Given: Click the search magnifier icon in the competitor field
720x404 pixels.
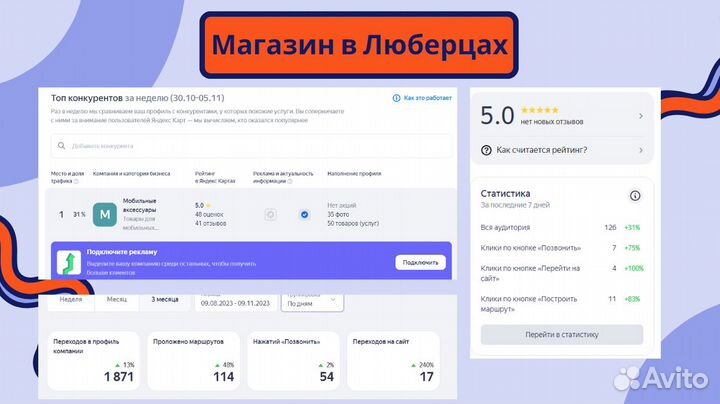Looking at the screenshot, I should (x=62, y=146).
